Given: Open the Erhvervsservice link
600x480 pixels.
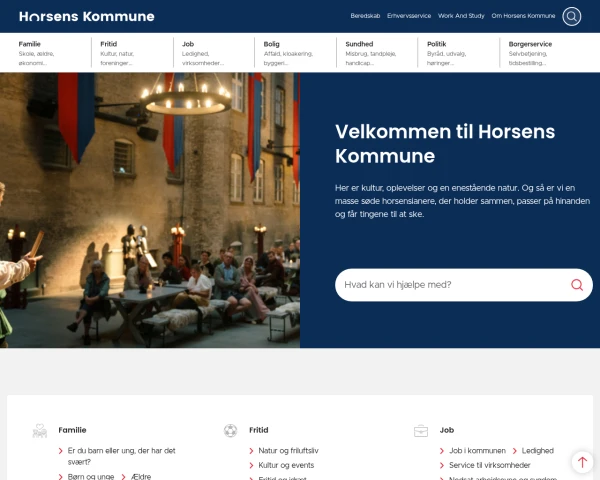Looking at the screenshot, I should (x=409, y=16).
